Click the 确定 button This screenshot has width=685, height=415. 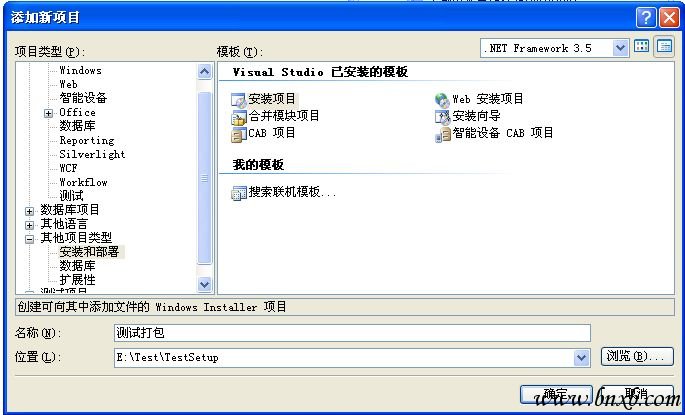pos(556,394)
